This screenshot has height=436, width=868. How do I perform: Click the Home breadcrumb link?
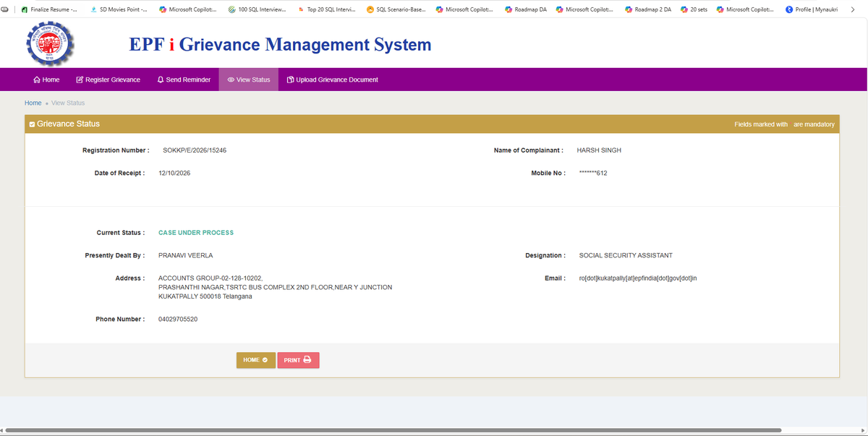click(x=33, y=103)
